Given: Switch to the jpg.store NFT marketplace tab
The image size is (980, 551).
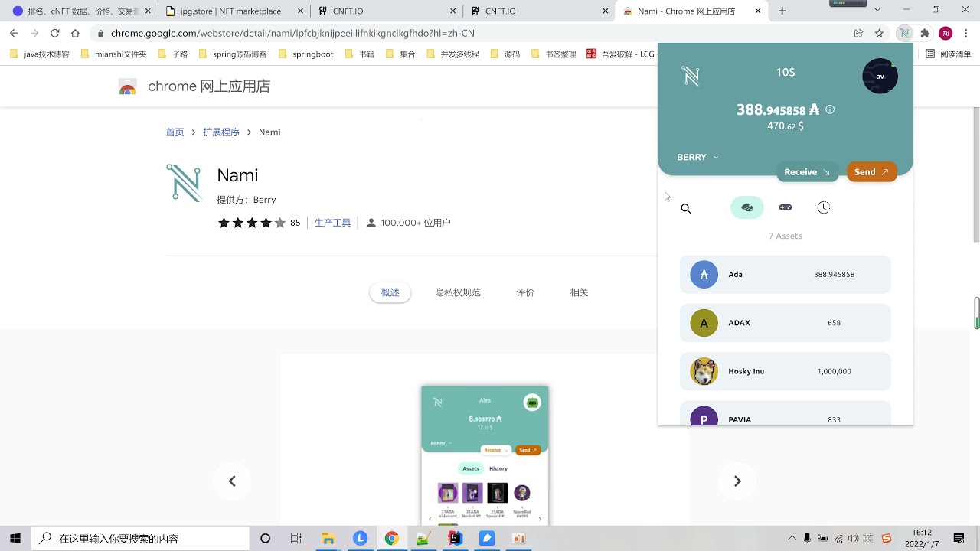Looking at the screenshot, I should [x=233, y=11].
